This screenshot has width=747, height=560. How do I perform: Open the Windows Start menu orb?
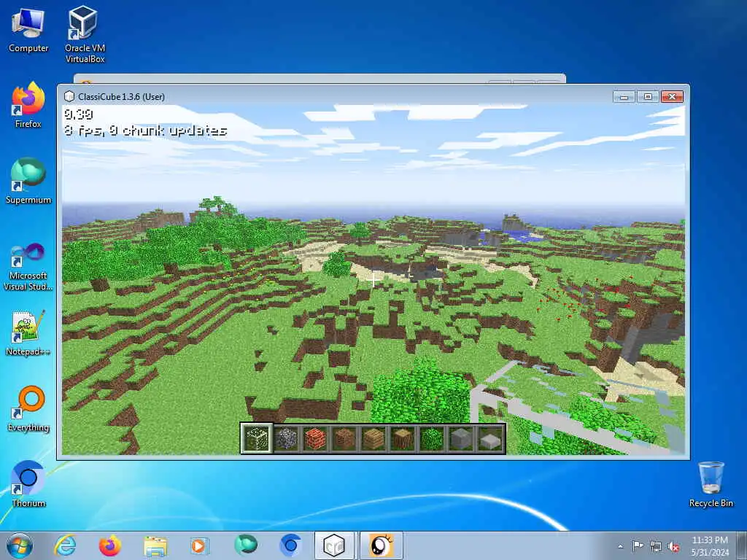coord(20,545)
